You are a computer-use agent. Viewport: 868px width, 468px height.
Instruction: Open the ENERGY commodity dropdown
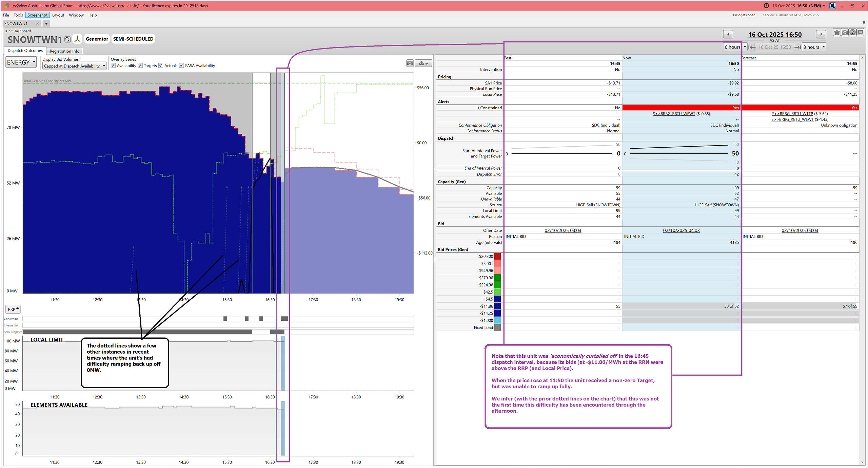tap(21, 62)
